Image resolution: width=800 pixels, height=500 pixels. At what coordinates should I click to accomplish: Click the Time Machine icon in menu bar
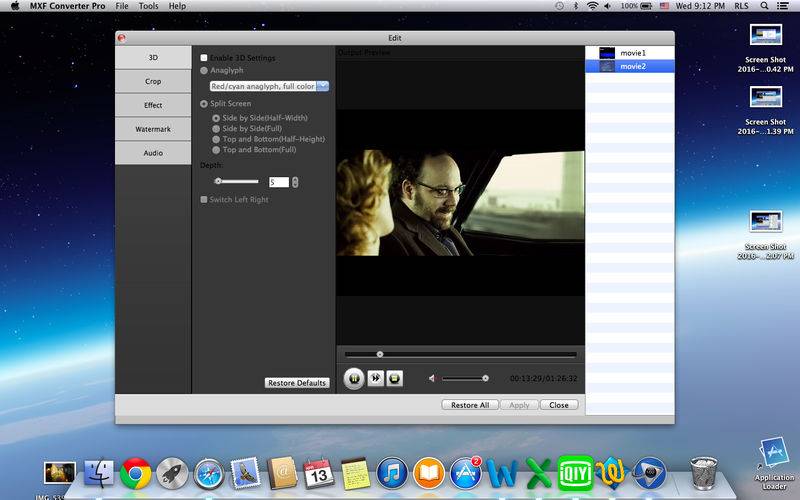(x=560, y=6)
